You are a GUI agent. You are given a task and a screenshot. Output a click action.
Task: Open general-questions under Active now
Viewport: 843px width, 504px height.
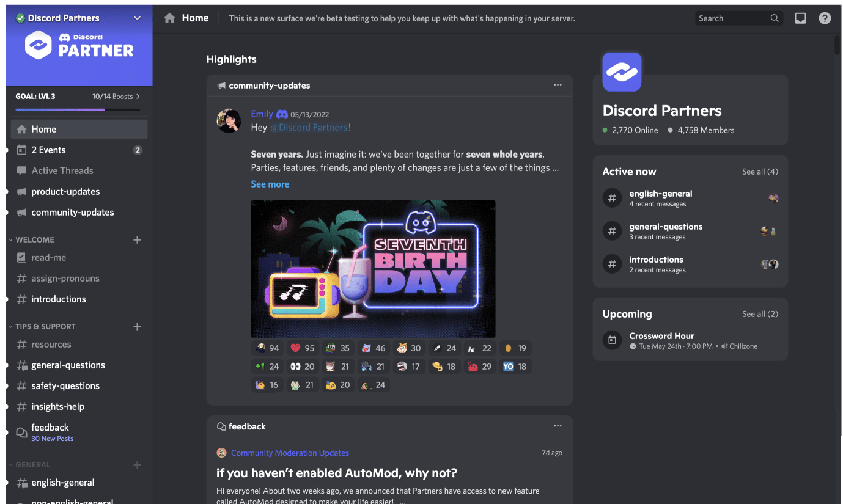(690, 231)
